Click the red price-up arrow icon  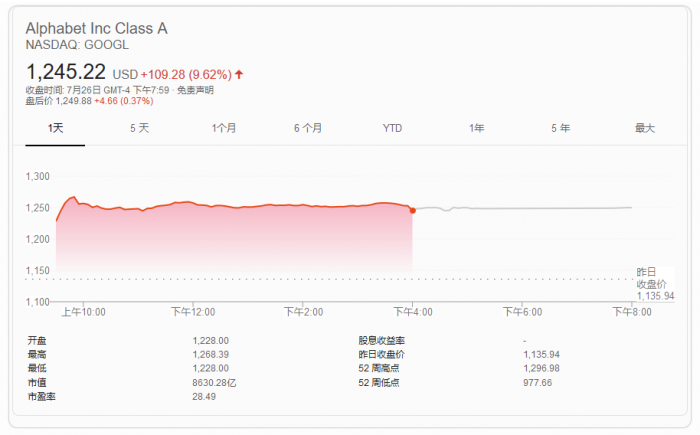coord(239,74)
